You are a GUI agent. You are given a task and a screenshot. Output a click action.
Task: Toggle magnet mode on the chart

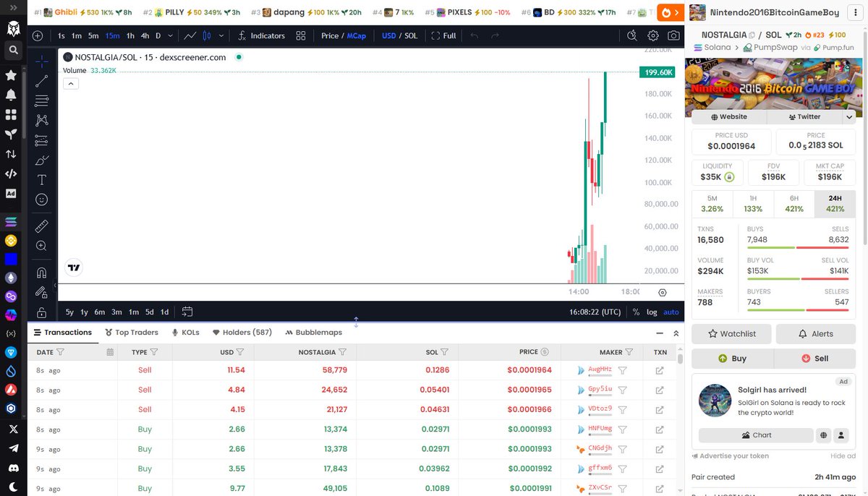click(x=42, y=273)
